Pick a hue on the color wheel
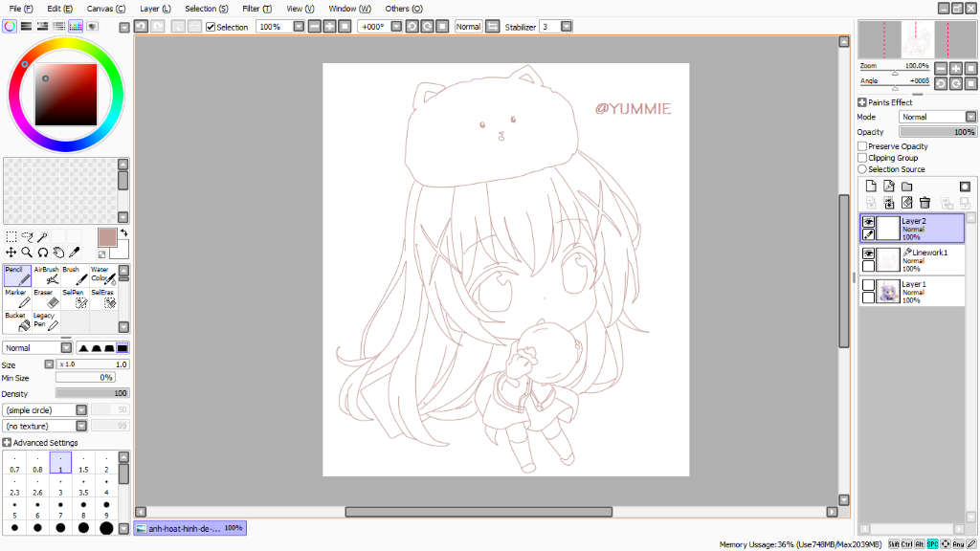 (66, 42)
